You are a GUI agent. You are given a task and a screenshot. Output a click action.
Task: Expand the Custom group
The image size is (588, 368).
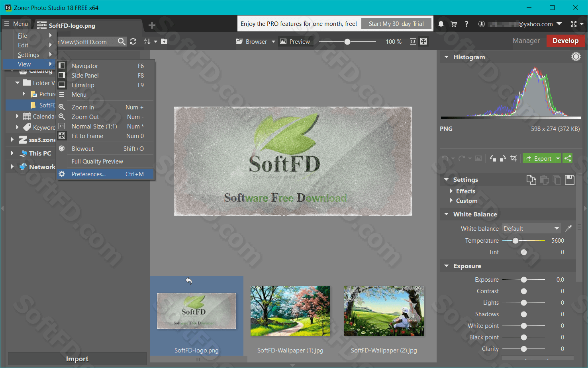click(451, 201)
